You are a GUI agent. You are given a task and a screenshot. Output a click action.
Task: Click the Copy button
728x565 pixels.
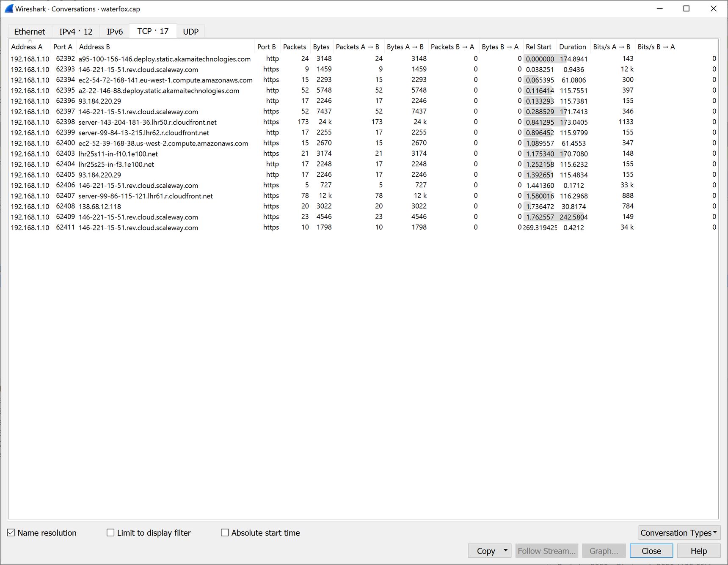coord(485,551)
